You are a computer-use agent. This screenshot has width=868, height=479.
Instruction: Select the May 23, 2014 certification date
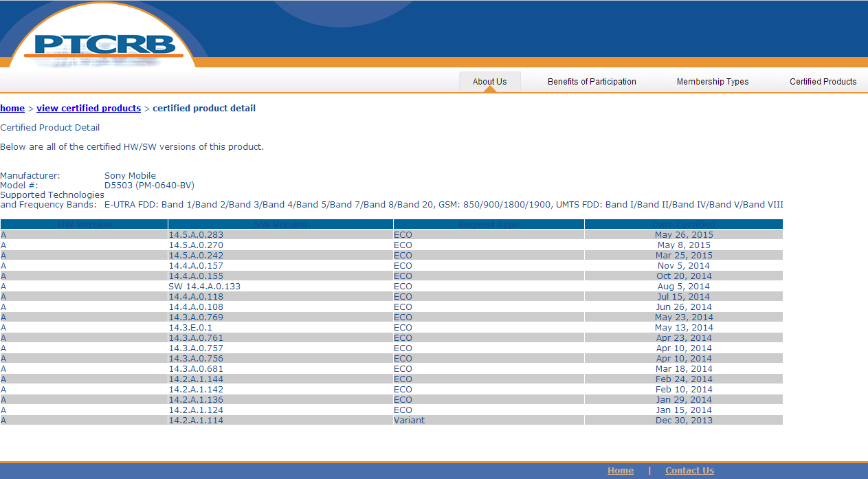click(x=684, y=318)
